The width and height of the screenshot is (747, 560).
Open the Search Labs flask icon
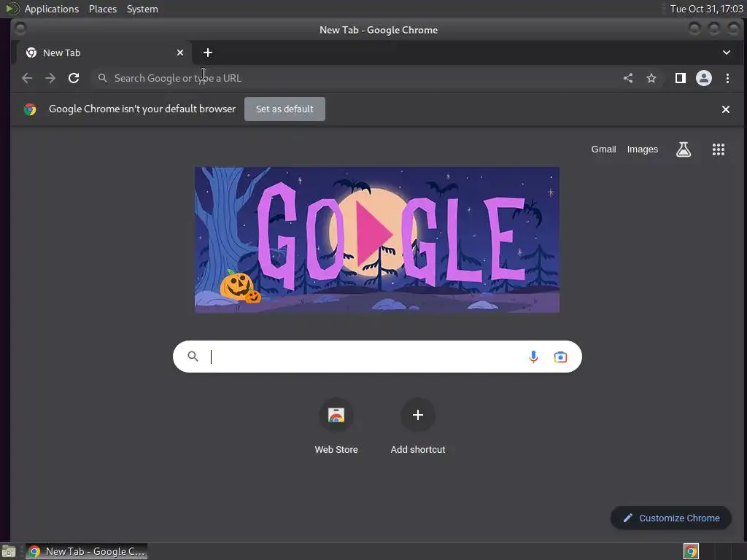(x=684, y=149)
